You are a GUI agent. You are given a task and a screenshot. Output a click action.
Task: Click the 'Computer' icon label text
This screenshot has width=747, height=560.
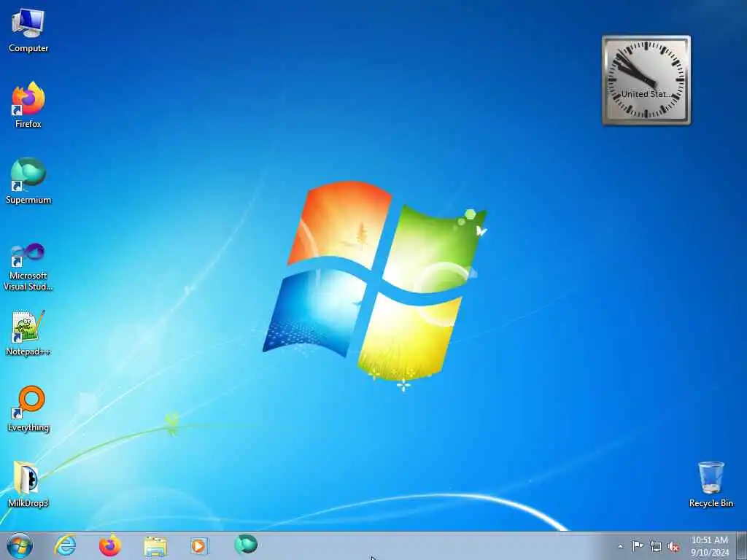tap(28, 48)
